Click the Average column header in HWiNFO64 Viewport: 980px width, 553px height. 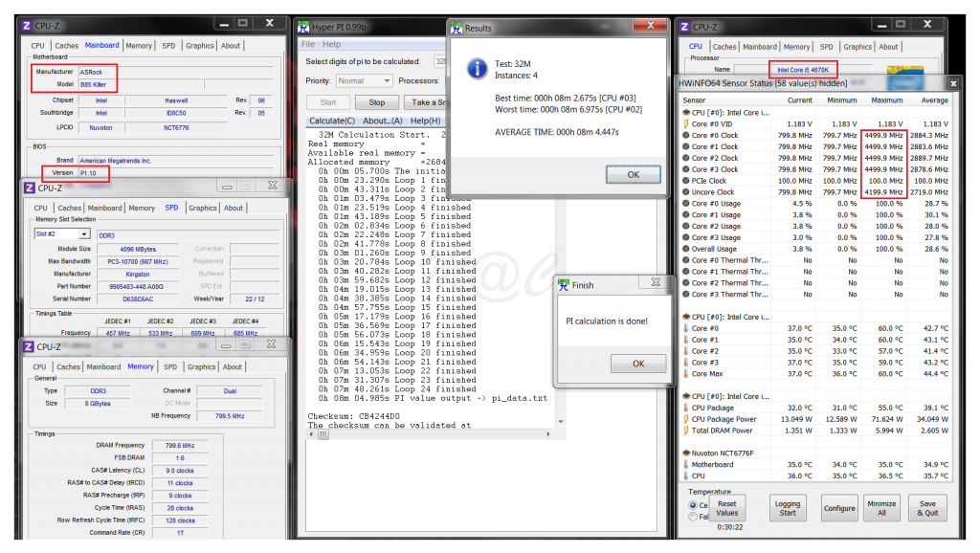934,100
